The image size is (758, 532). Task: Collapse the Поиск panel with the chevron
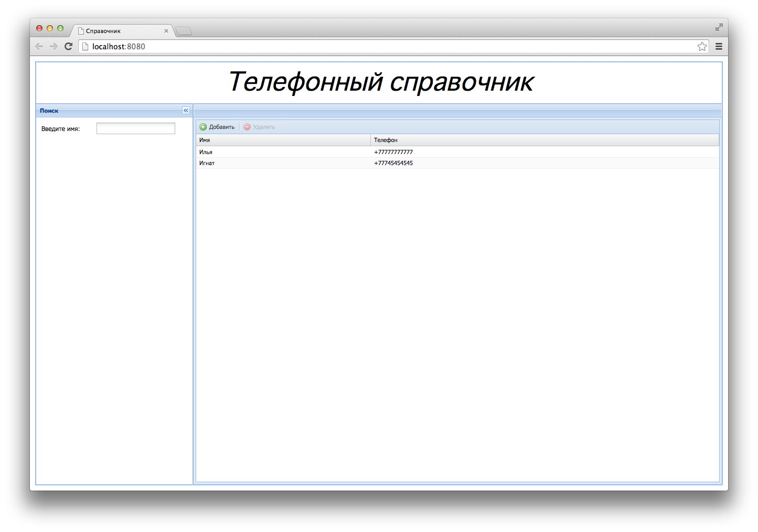(x=186, y=111)
